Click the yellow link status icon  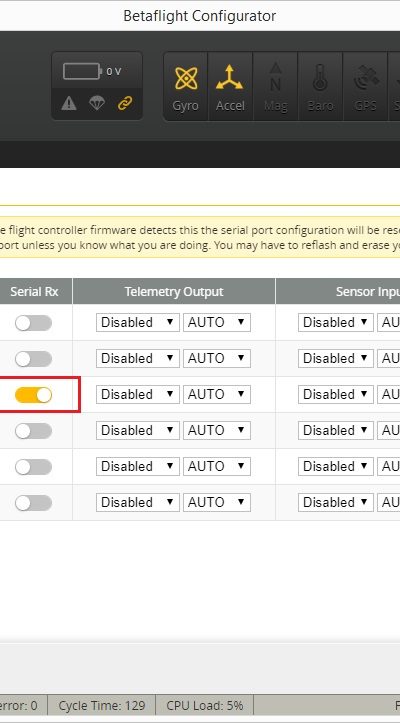(125, 103)
